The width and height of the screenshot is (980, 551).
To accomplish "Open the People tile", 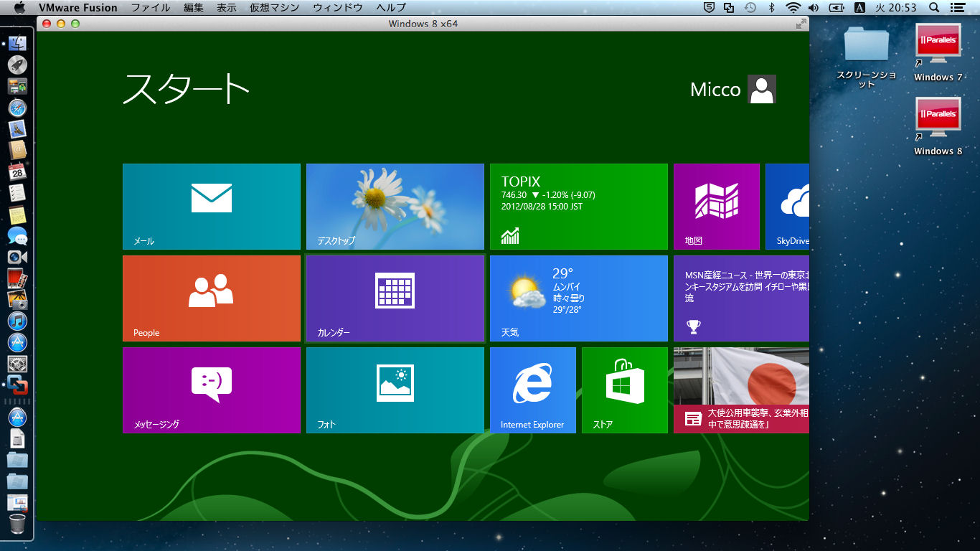I will click(212, 298).
